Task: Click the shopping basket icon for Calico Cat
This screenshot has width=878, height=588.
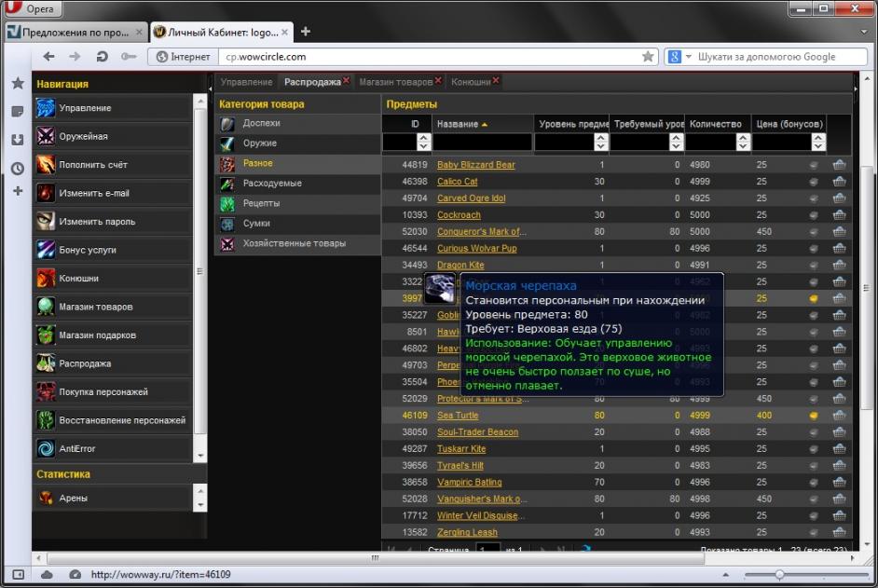Action: coord(839,182)
